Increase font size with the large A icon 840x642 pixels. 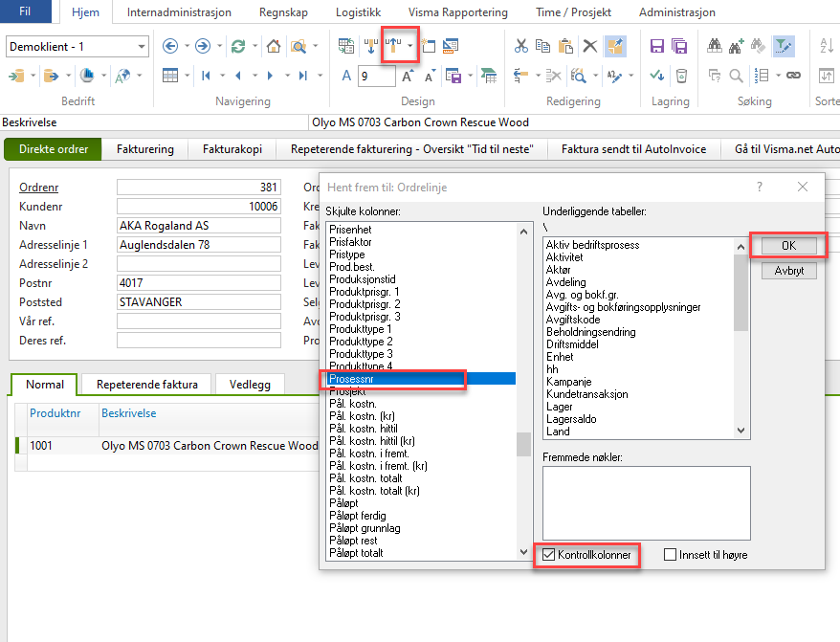[x=408, y=77]
